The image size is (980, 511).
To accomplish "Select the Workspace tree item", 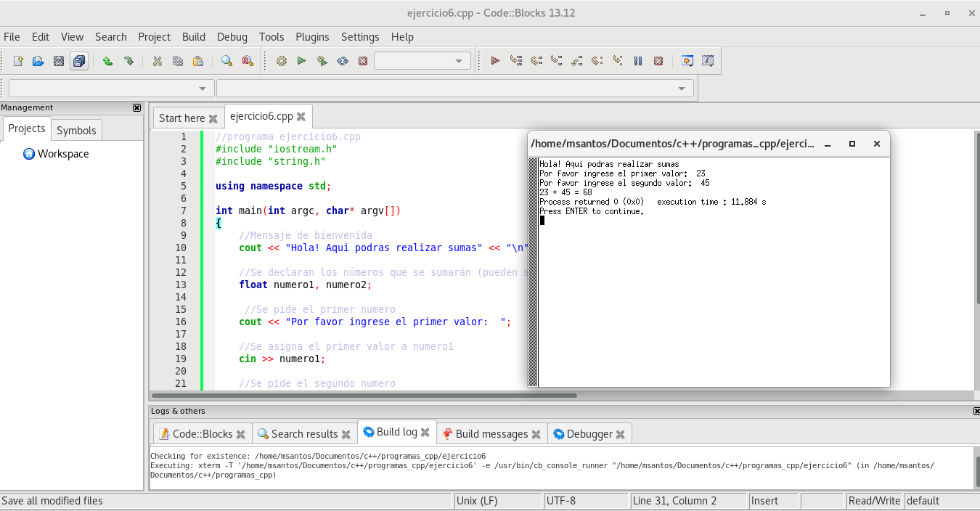I will [x=63, y=154].
